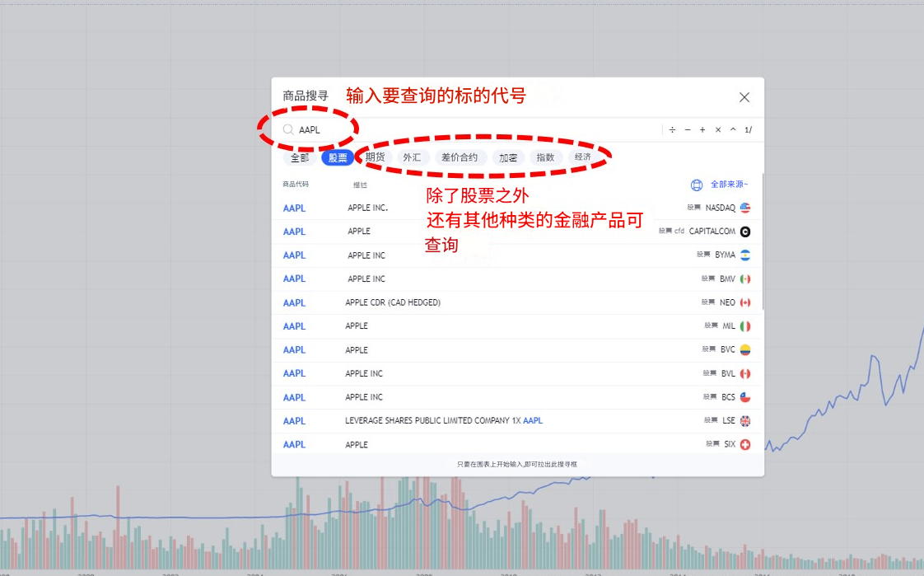Image resolution: width=924 pixels, height=576 pixels.
Task: Filter results by 指数 indices
Action: (545, 157)
